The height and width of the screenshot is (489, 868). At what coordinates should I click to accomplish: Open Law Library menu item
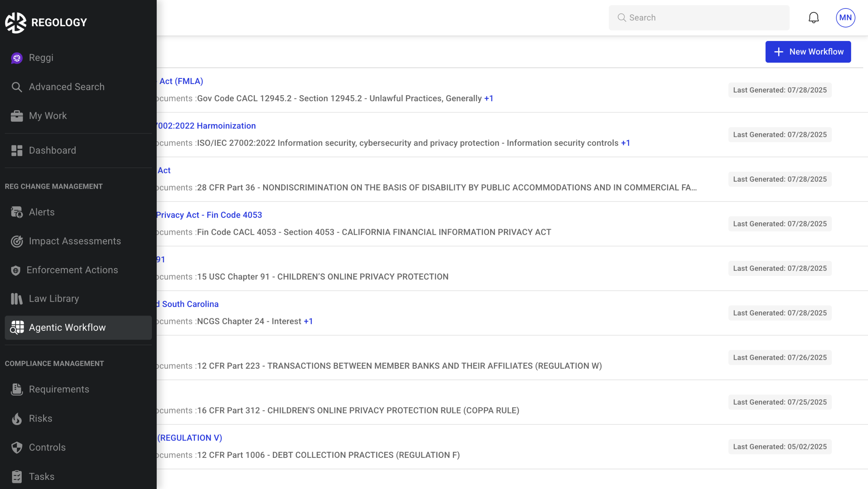[x=54, y=299]
